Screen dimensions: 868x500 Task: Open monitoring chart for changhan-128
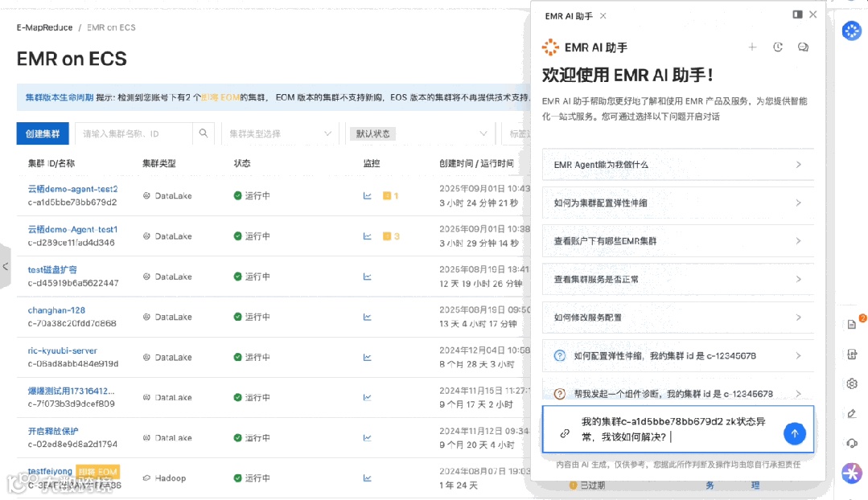point(367,317)
